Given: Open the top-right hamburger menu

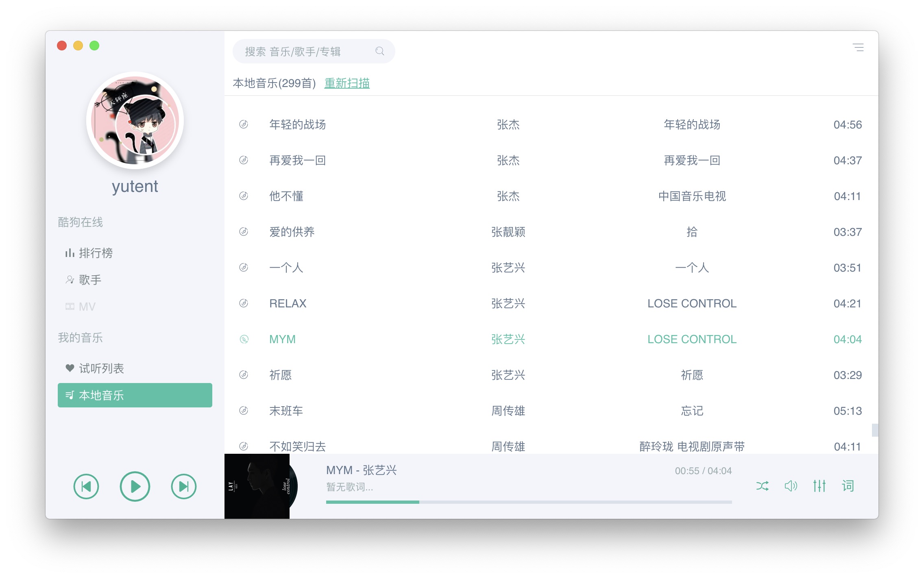Looking at the screenshot, I should pyautogui.click(x=858, y=48).
